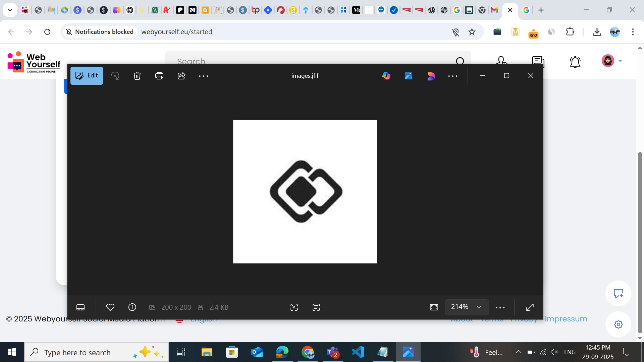The image size is (644, 362).
Task: Open Clipchamp from the Photos title bar
Action: [x=431, y=76]
